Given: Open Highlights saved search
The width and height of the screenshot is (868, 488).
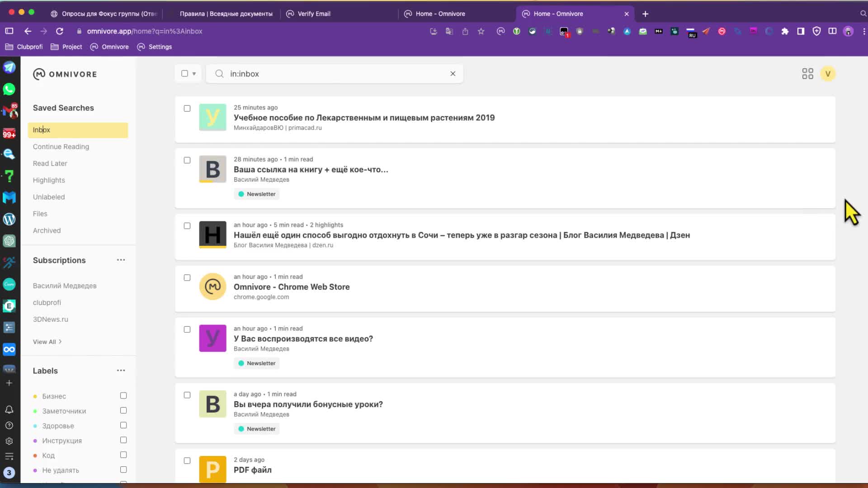Looking at the screenshot, I should coord(49,180).
